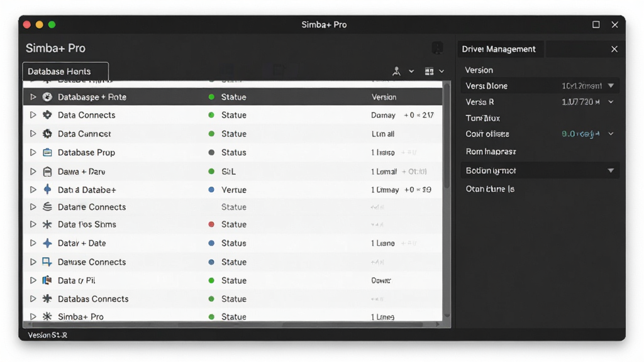Click the blue pin icon beside Data Databe+

(x=47, y=189)
